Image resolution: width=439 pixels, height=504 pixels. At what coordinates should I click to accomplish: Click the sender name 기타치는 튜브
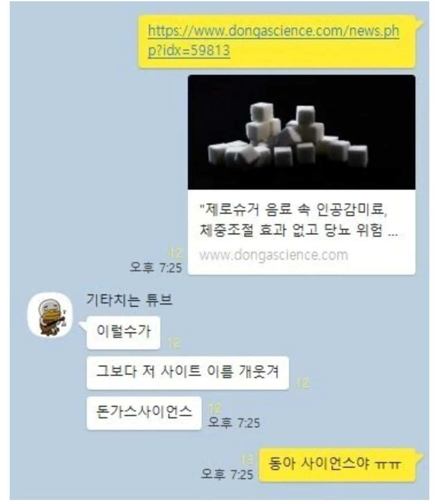click(129, 300)
